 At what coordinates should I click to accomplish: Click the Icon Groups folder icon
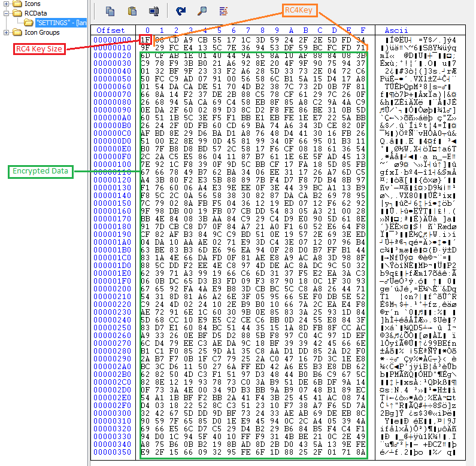pyautogui.click(x=17, y=32)
